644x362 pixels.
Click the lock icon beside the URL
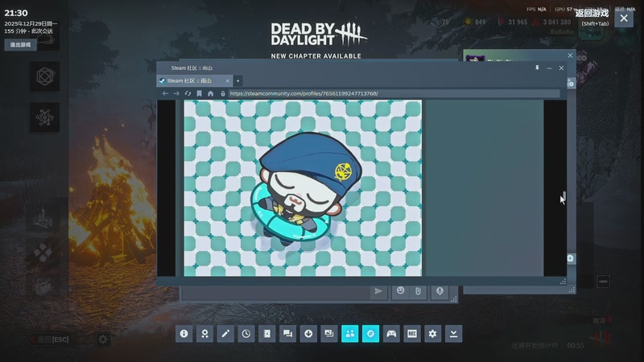click(x=223, y=93)
